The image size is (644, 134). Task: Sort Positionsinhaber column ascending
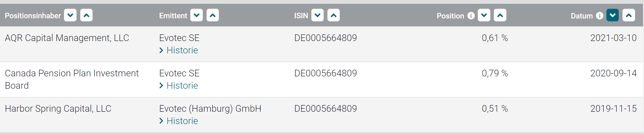point(86,15)
